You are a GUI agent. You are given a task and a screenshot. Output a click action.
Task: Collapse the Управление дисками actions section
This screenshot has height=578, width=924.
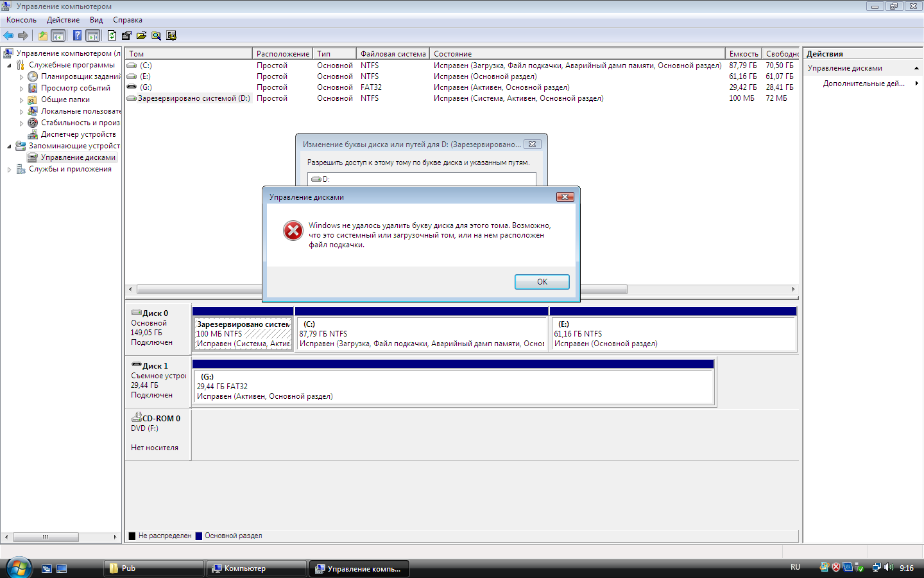coord(916,68)
